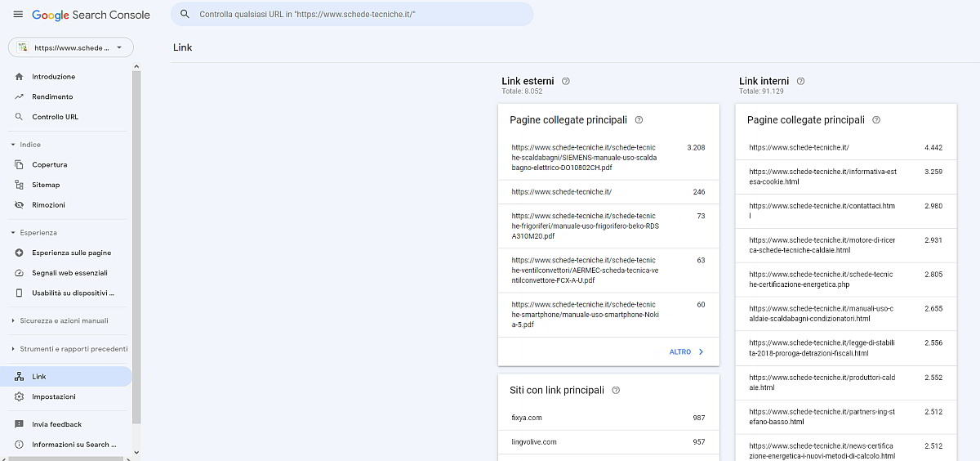
Task: Open external row https://www.schede-tecniche.it/ with 246
Action: pyautogui.click(x=608, y=192)
